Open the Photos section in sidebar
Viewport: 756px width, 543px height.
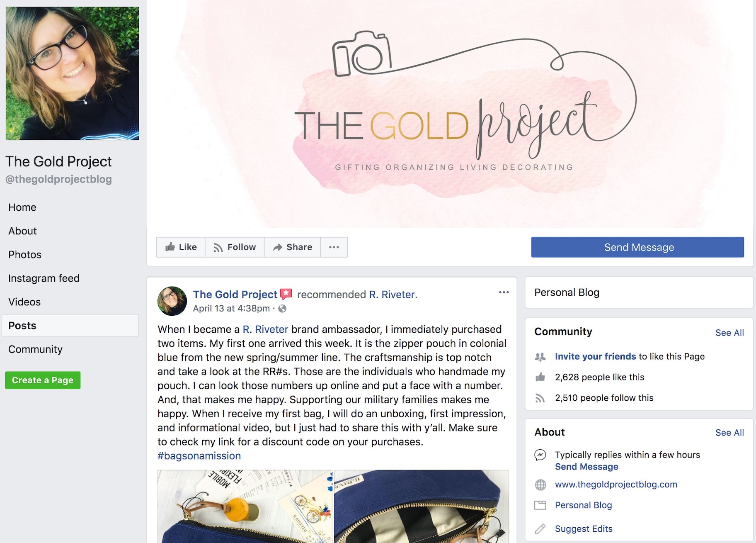pyautogui.click(x=25, y=255)
